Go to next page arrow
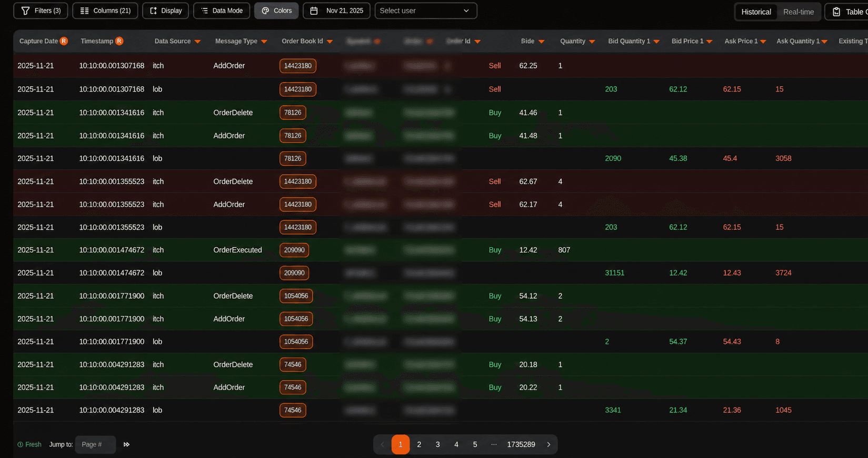The image size is (868, 458). (548, 444)
